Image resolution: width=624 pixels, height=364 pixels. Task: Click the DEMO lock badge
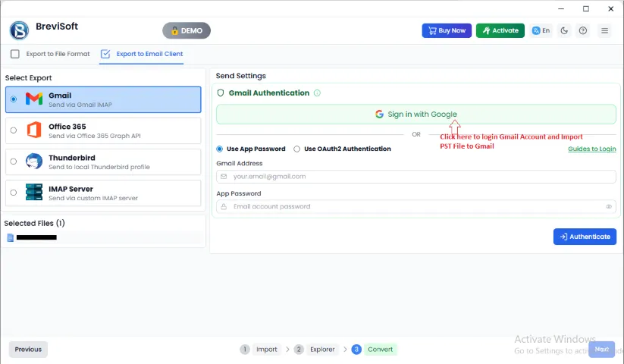[x=187, y=30]
